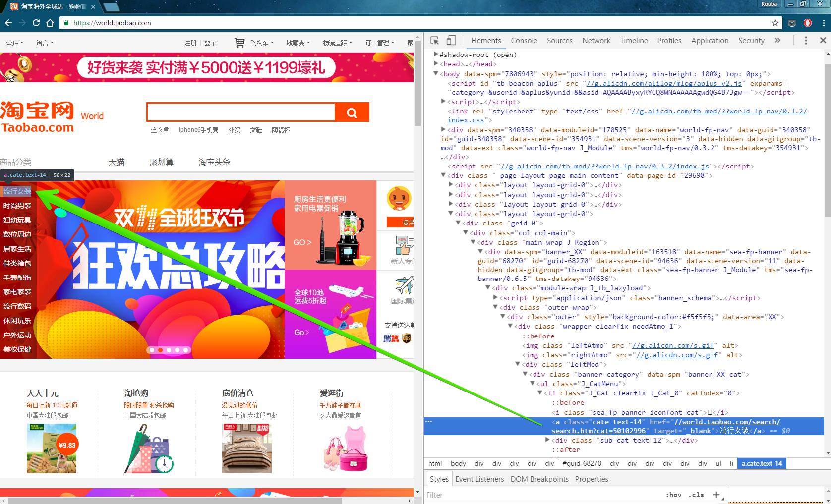Collapse the body element node
The width and height of the screenshot is (831, 504).
click(436, 74)
